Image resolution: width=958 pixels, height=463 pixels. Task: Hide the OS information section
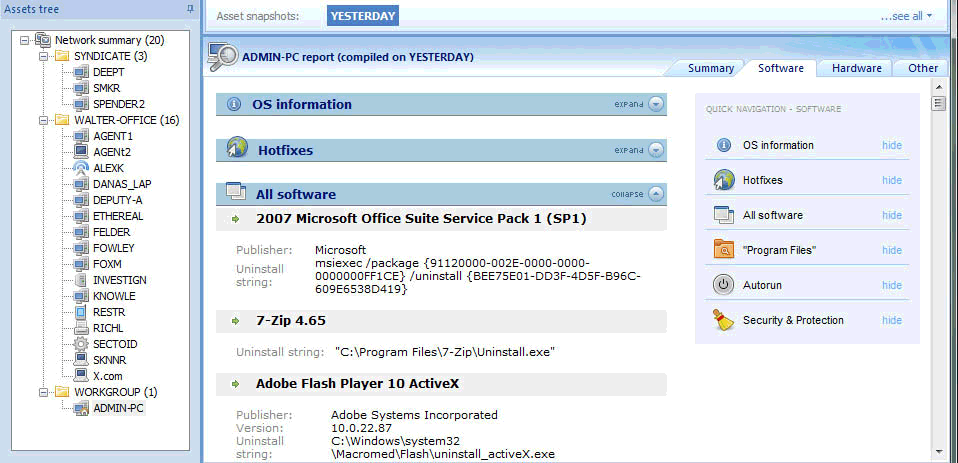point(891,145)
